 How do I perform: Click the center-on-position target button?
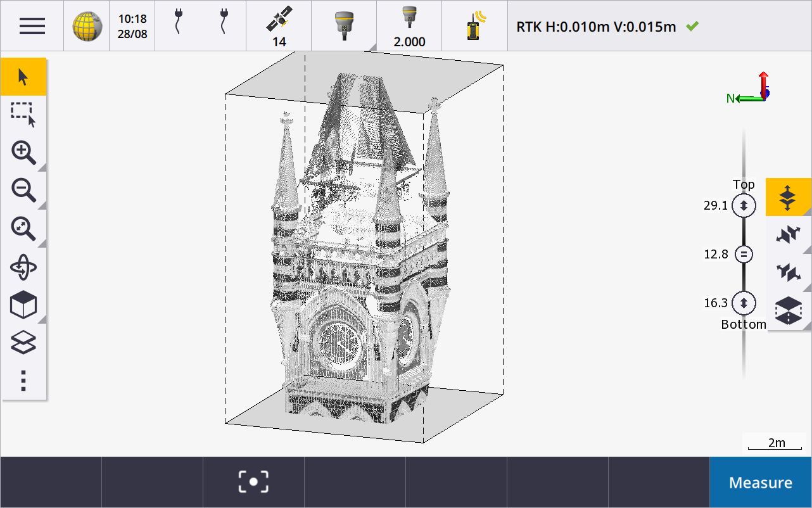[x=253, y=482]
